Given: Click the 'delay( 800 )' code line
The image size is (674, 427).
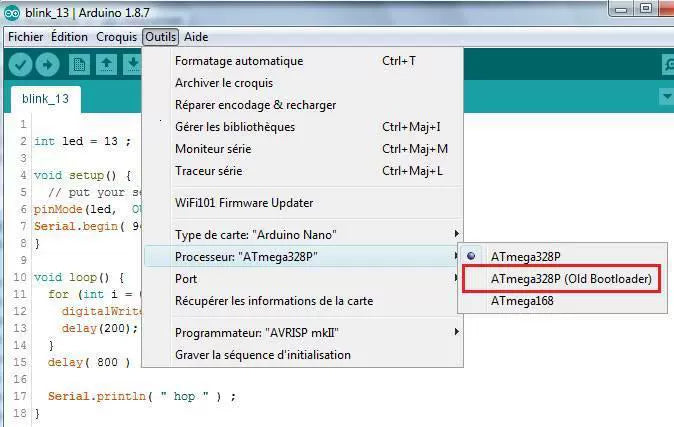Looking at the screenshot, I should coord(89,362).
